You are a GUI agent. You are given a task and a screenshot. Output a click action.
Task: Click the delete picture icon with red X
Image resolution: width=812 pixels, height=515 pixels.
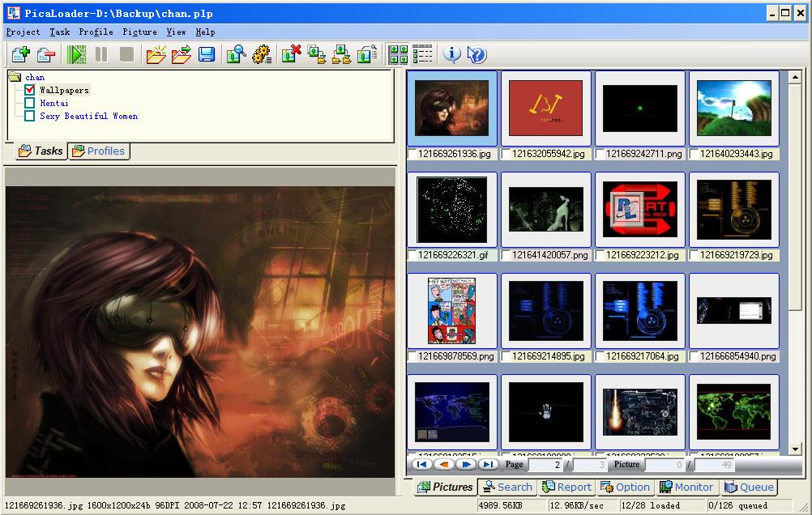pyautogui.click(x=291, y=54)
